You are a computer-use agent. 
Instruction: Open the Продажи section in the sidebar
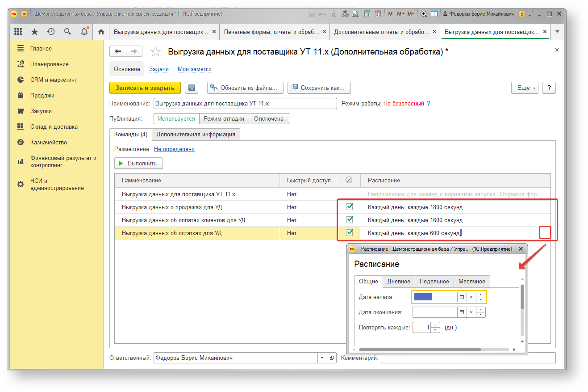(42, 95)
